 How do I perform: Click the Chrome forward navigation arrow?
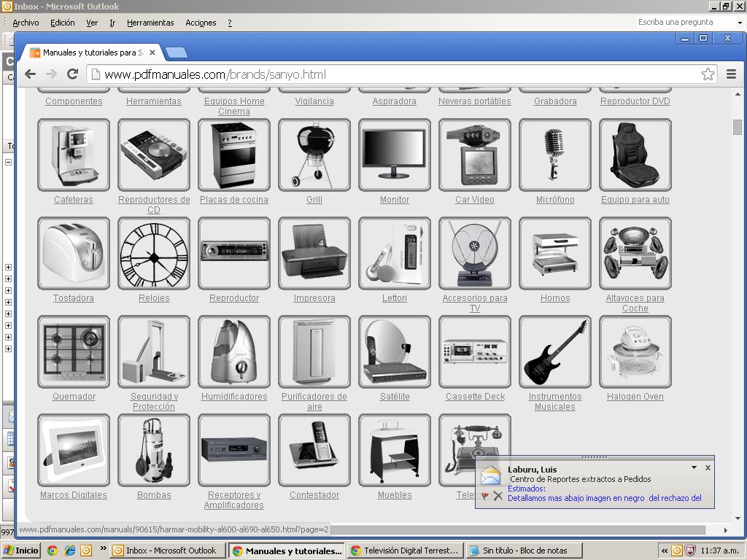coord(52,74)
